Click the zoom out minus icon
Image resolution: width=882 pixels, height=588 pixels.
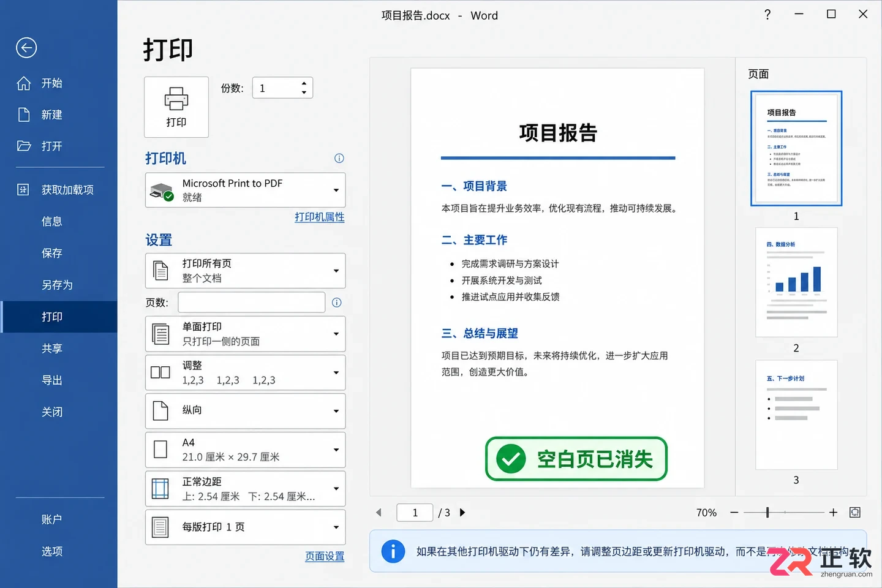click(x=734, y=513)
